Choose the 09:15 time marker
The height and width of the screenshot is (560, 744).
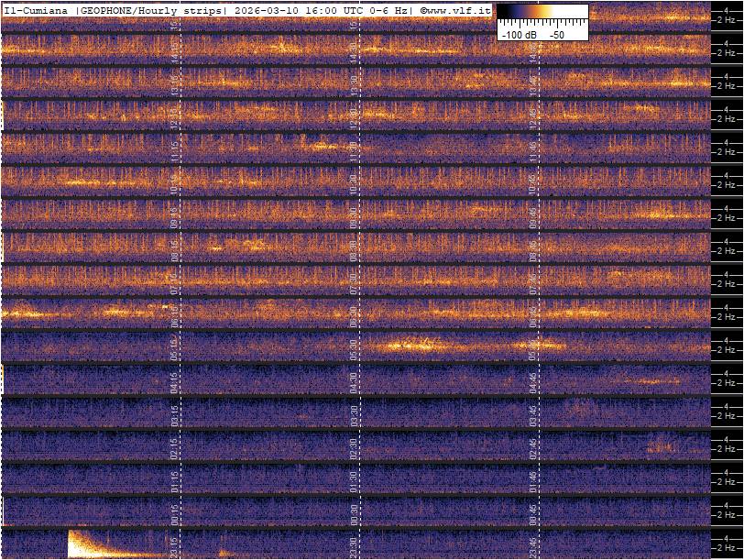pos(175,214)
